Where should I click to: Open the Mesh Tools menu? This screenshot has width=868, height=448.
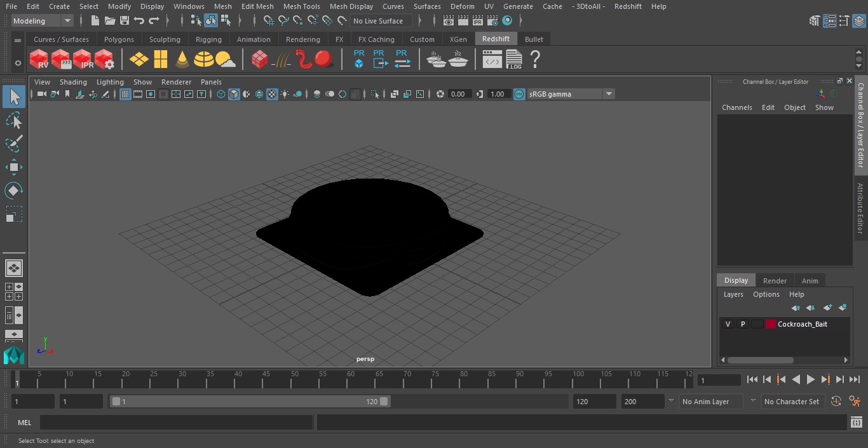pos(301,6)
